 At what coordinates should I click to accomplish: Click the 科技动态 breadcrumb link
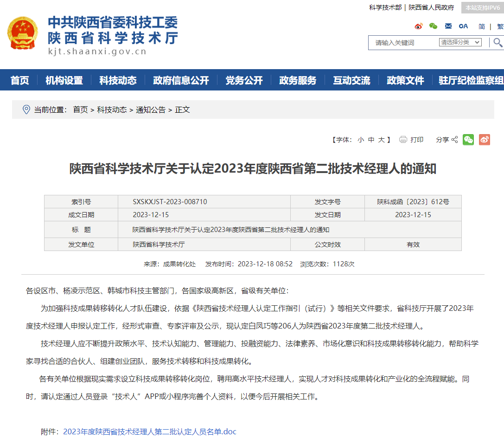[112, 109]
